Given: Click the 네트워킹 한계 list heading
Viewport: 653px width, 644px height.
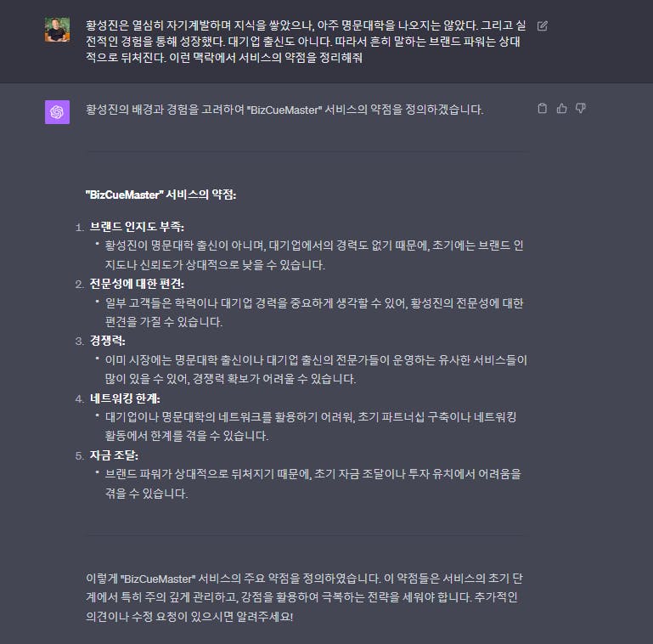Looking at the screenshot, I should [x=125, y=398].
